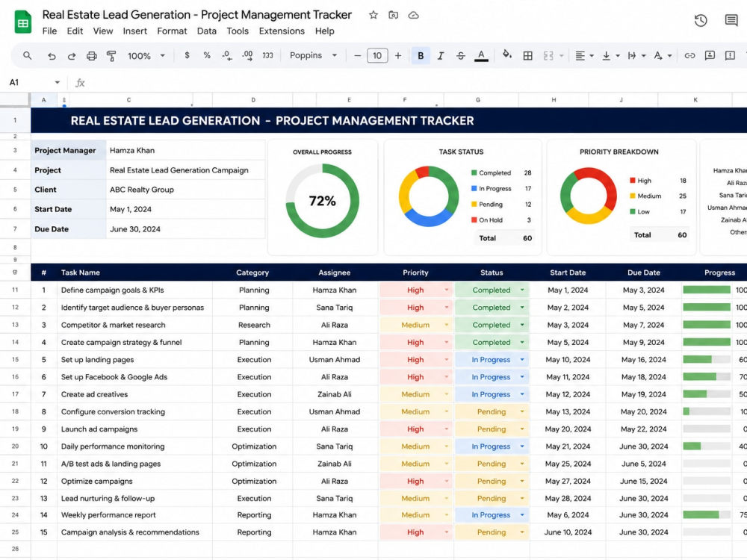747x560 pixels.
Task: Open the borders tool
Action: (x=528, y=56)
